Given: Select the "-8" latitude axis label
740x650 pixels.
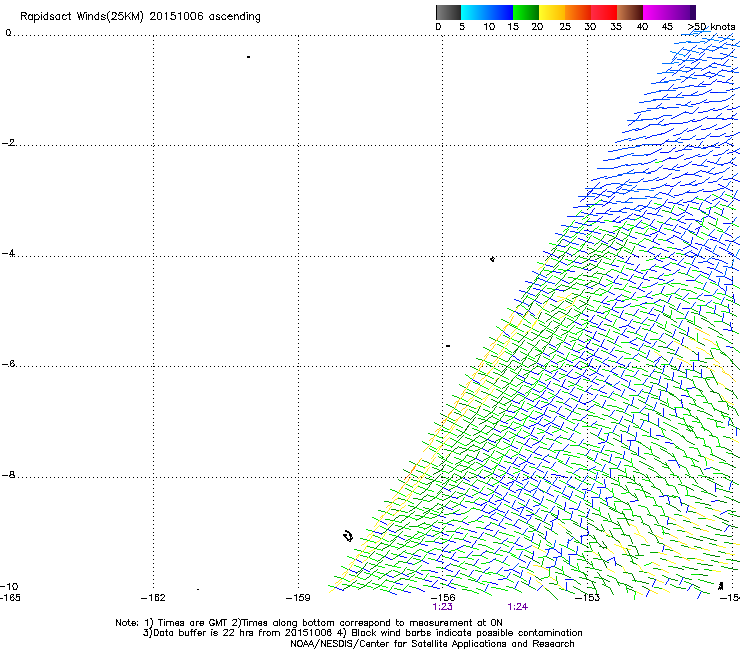Looking at the screenshot, I should click(8, 474).
